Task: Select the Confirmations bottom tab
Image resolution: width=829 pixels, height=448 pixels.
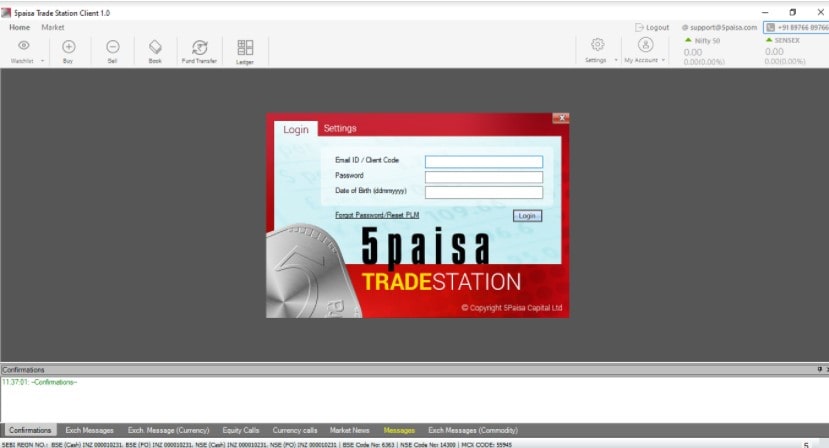Action: click(30, 430)
